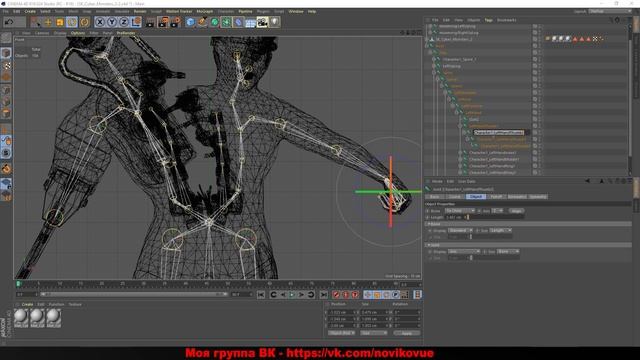Click the Position X input field
The height and width of the screenshot is (360, 640).
(341, 312)
